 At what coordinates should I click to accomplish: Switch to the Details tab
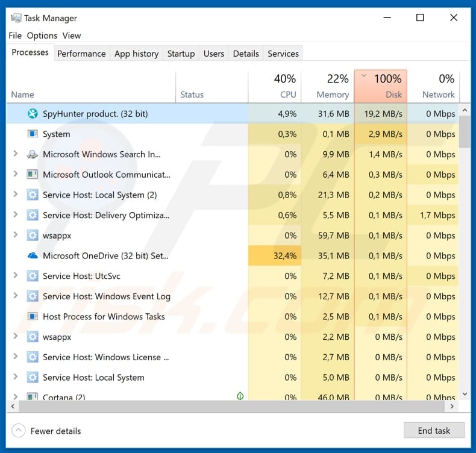246,54
